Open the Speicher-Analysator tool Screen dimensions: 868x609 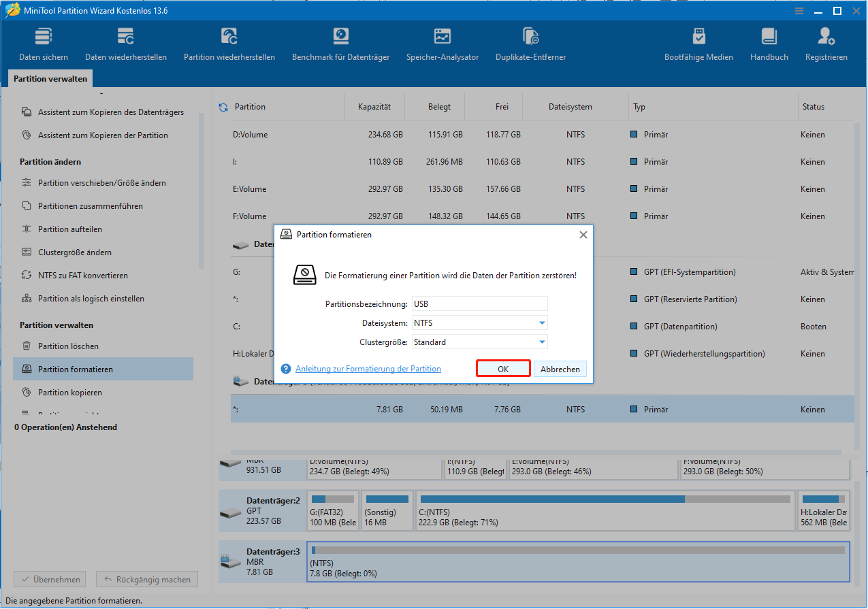pyautogui.click(x=442, y=43)
